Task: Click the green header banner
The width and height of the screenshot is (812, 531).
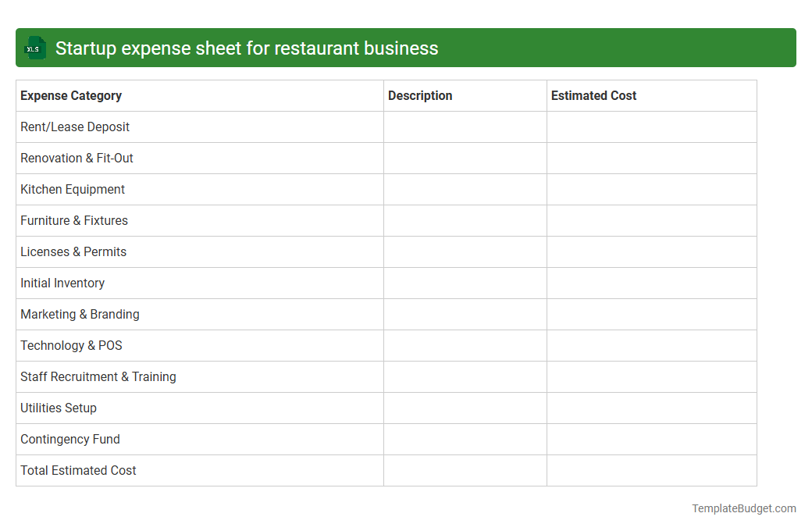Action: coord(406,48)
